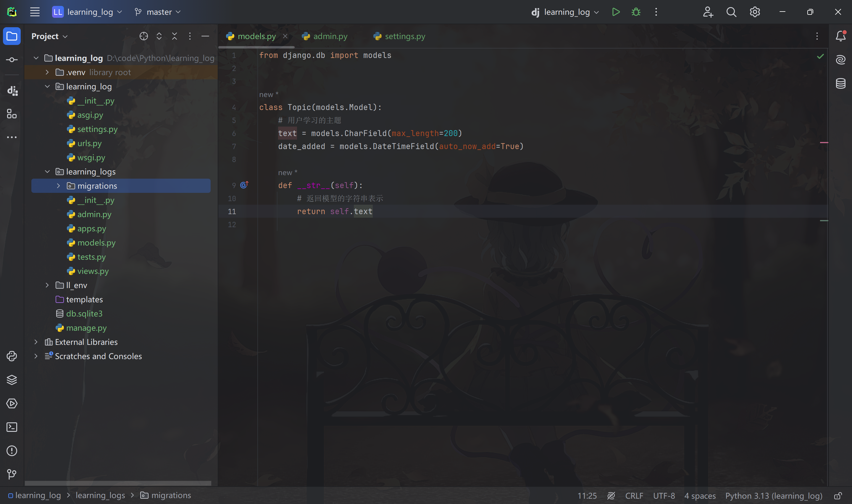852x504 pixels.
Task: Expand the migrations folder
Action: point(58,186)
